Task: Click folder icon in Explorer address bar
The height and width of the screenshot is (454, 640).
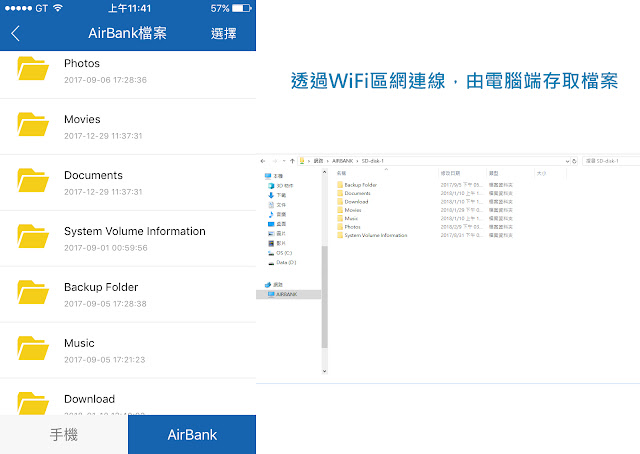Action: 302,161
